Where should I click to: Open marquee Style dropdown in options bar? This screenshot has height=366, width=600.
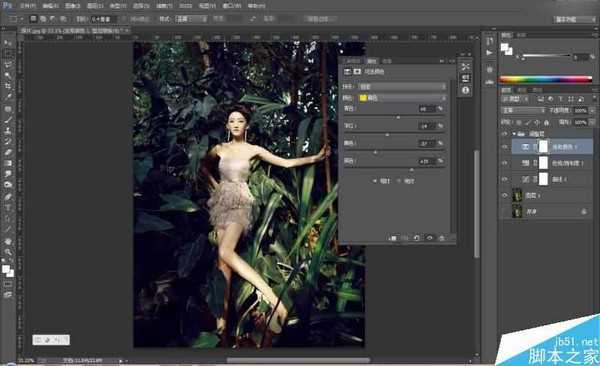click(x=191, y=19)
